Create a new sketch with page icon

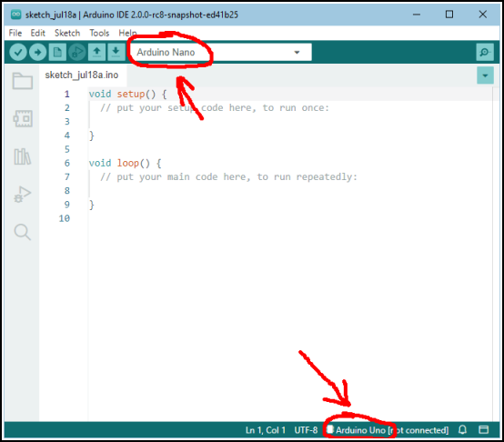(x=57, y=52)
